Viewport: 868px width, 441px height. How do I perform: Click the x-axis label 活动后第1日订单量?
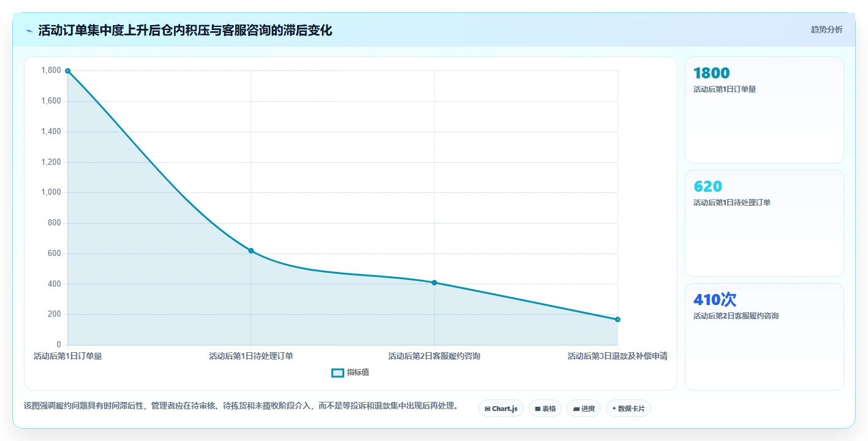(67, 356)
